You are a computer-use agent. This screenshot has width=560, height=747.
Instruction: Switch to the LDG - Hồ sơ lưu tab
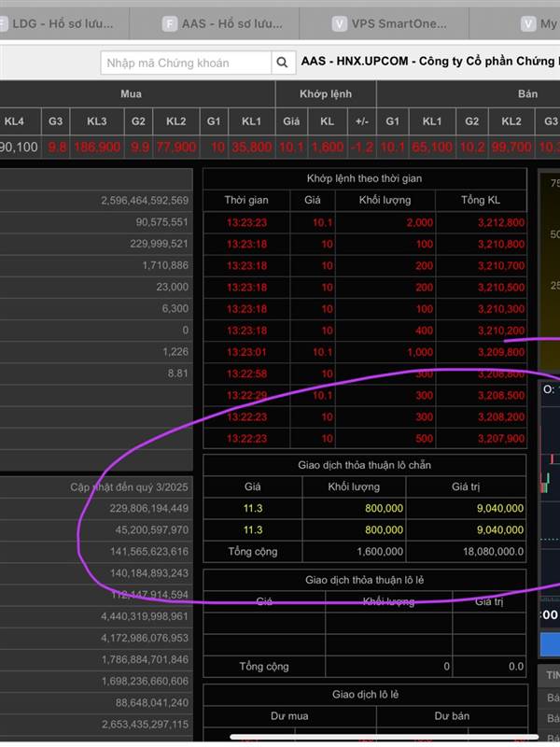pyautogui.click(x=62, y=23)
